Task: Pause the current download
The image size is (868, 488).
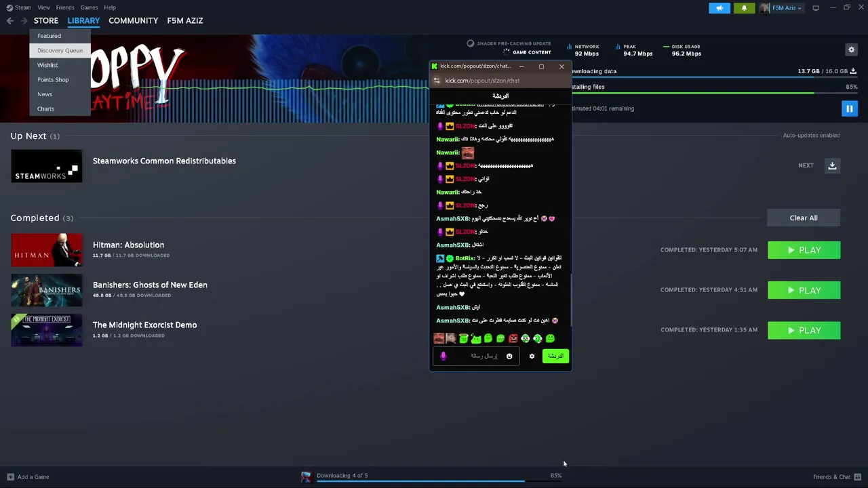Action: pos(849,108)
